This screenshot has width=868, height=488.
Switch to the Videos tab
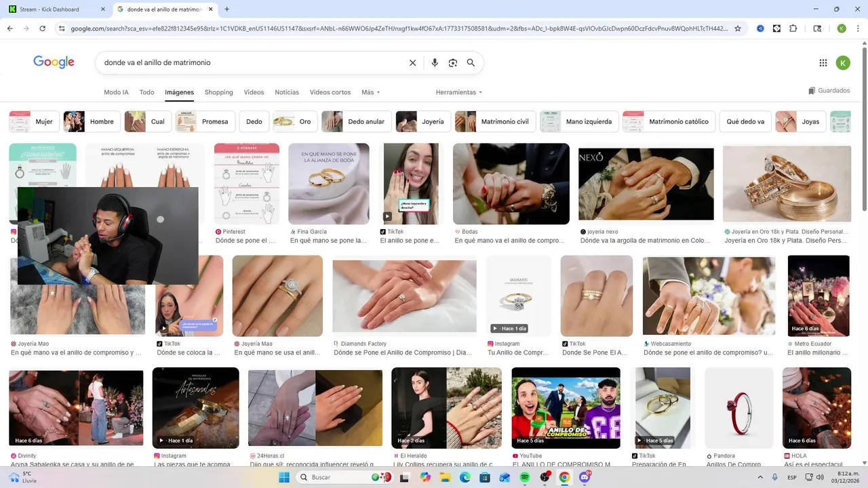[254, 92]
